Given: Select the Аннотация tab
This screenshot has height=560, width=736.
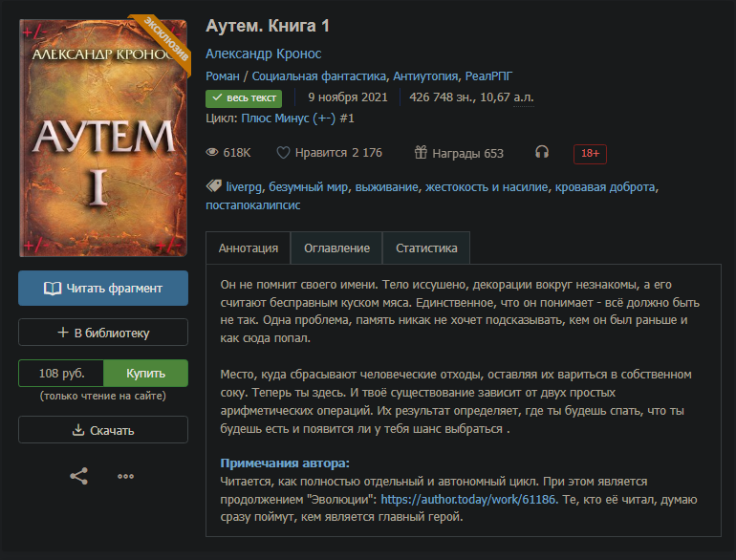Looking at the screenshot, I should pos(249,248).
